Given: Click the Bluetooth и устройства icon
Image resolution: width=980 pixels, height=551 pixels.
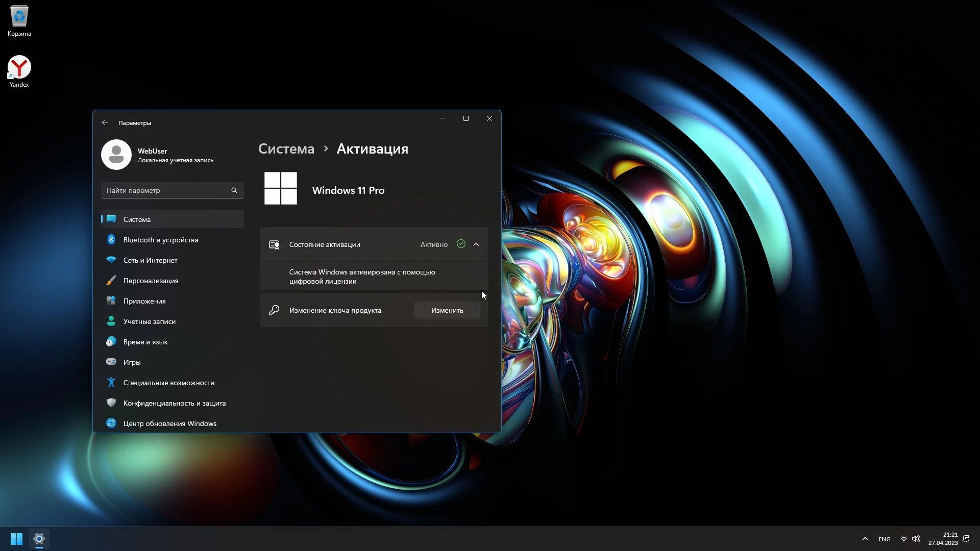Looking at the screenshot, I should click(111, 240).
